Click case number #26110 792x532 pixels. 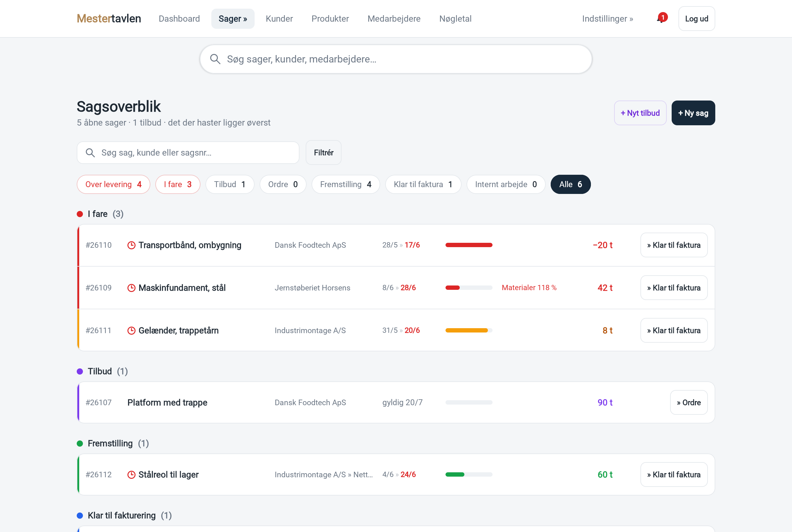[98, 245]
